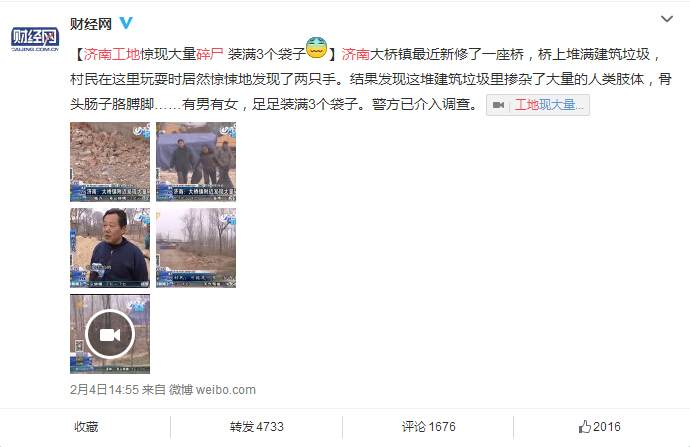Click the video camera icon in link chip
This screenshot has height=447, width=690.
498,105
